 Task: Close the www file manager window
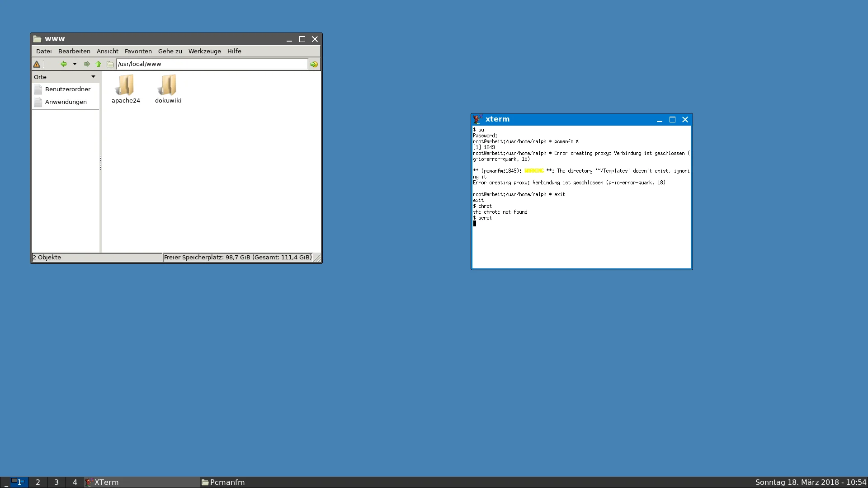click(315, 39)
